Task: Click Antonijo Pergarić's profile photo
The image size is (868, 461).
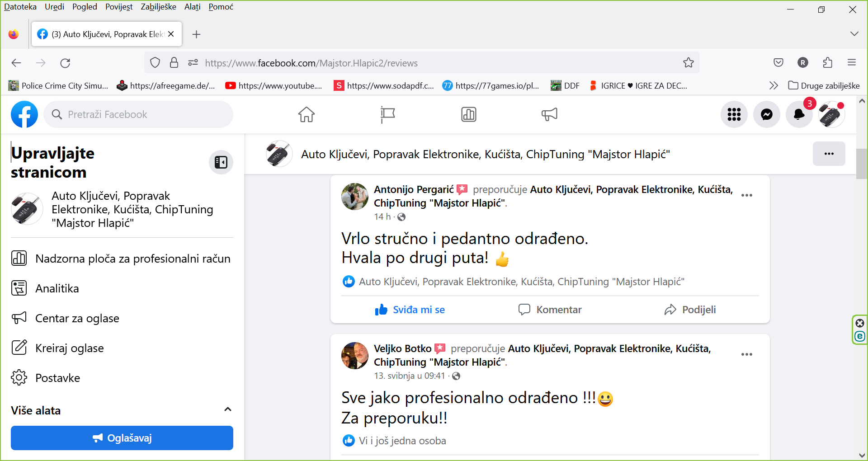Action: point(355,197)
